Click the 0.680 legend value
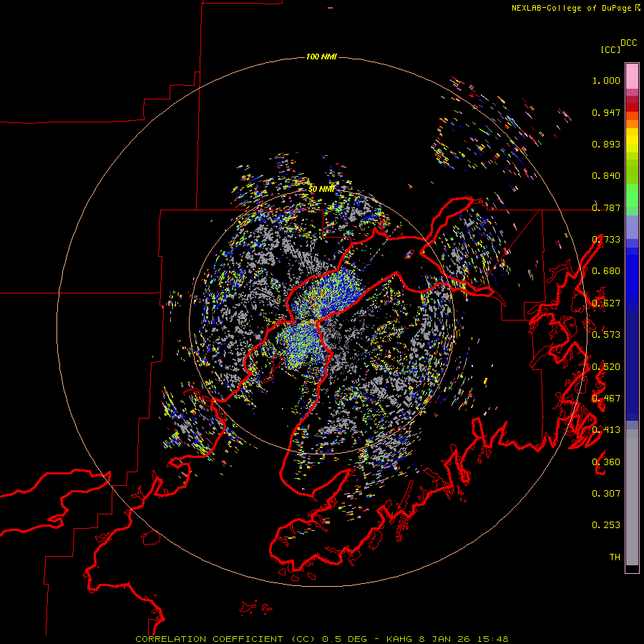 point(606,271)
